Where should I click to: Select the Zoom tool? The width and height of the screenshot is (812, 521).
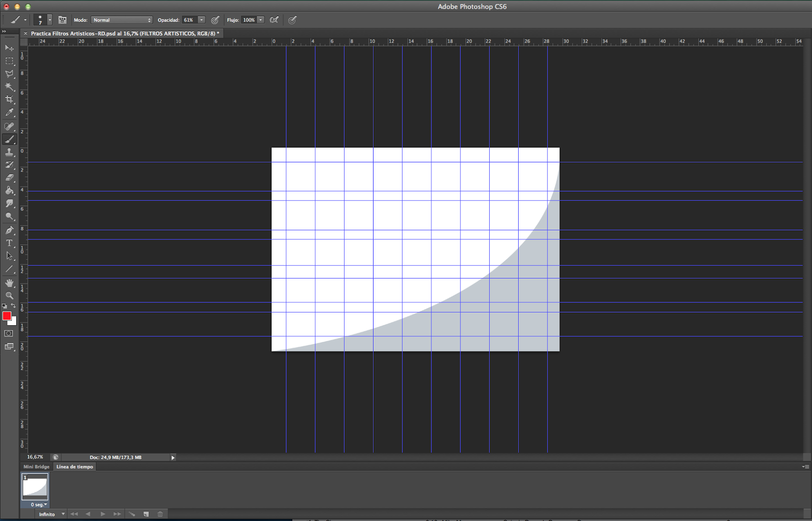(x=9, y=295)
